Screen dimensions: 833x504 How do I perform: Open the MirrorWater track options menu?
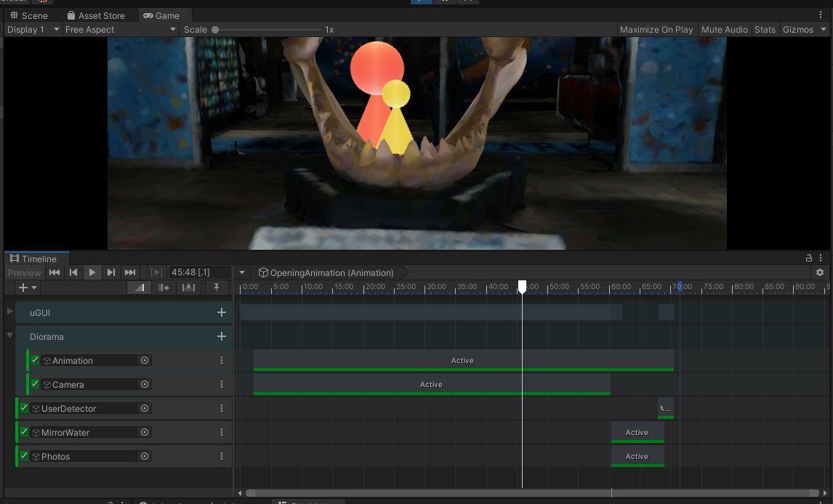[x=222, y=432]
